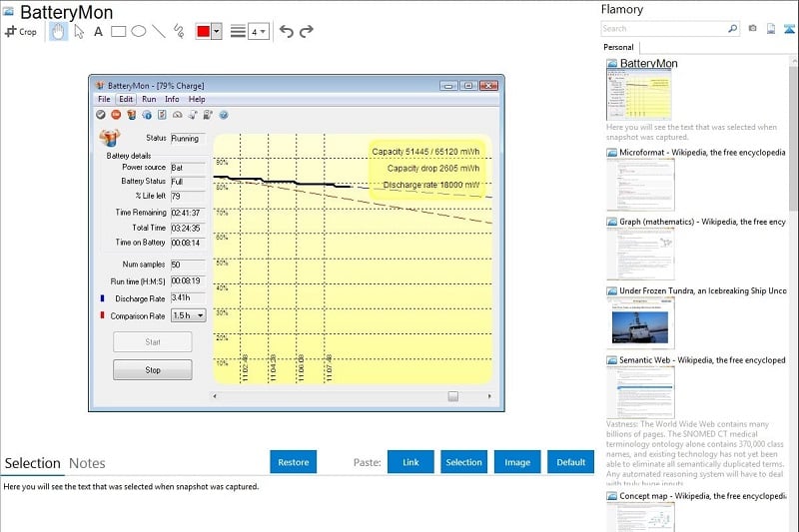Open the Graph (mathematics) Wikipedia snapshot thumbnail
The image size is (799, 532).
tap(640, 254)
